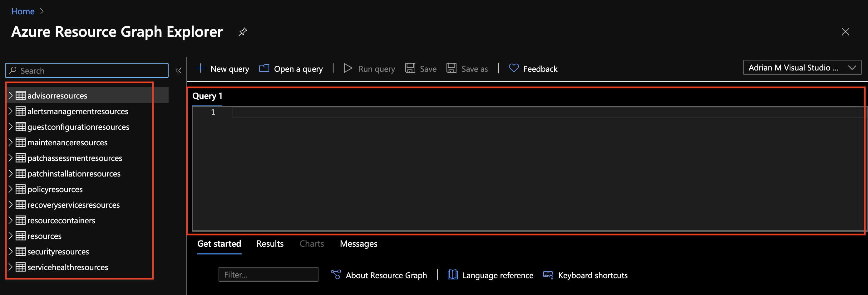Switch to the Get started tab

click(219, 244)
